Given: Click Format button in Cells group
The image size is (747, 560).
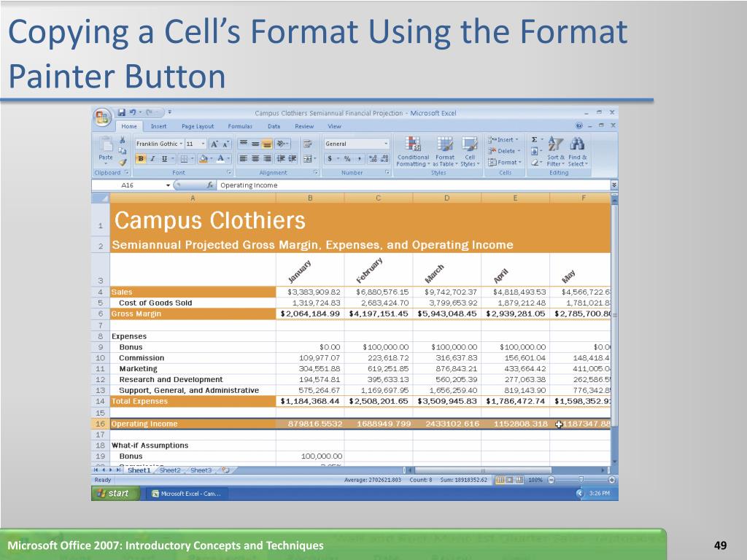Looking at the screenshot, I should click(505, 163).
